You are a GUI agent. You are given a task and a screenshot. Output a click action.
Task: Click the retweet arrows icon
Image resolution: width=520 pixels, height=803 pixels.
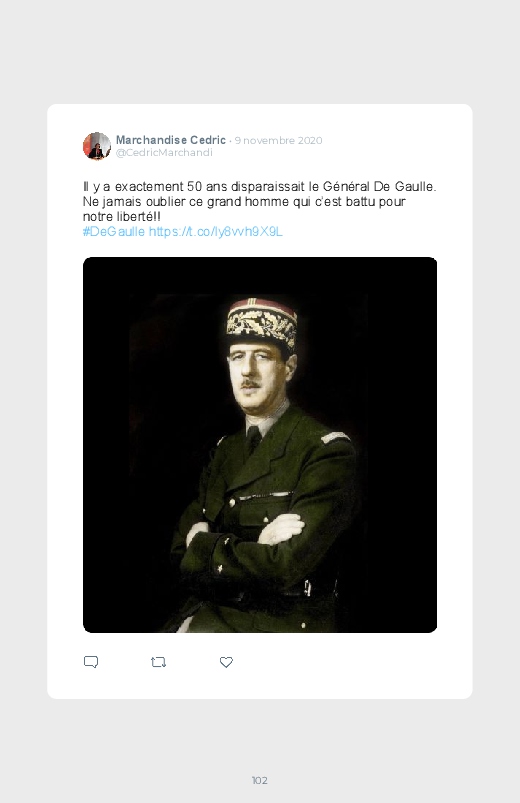click(x=158, y=662)
